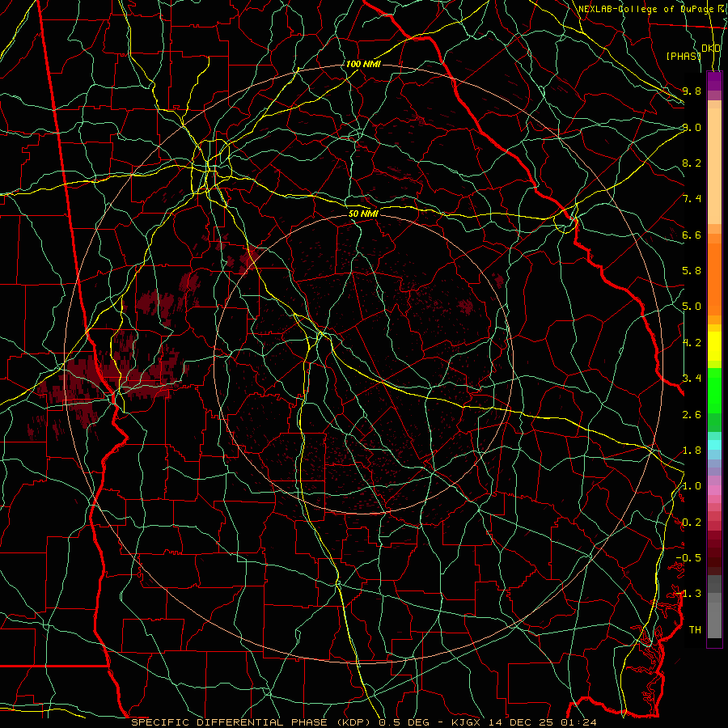The height and width of the screenshot is (728, 728).
Task: Click the cyan legend color band
Action: point(714,445)
